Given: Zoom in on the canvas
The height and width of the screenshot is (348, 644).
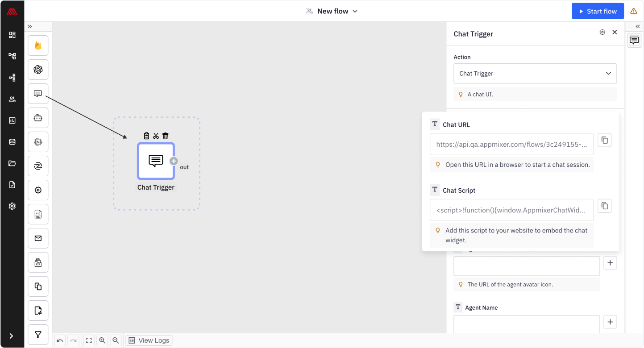Looking at the screenshot, I should (102, 340).
